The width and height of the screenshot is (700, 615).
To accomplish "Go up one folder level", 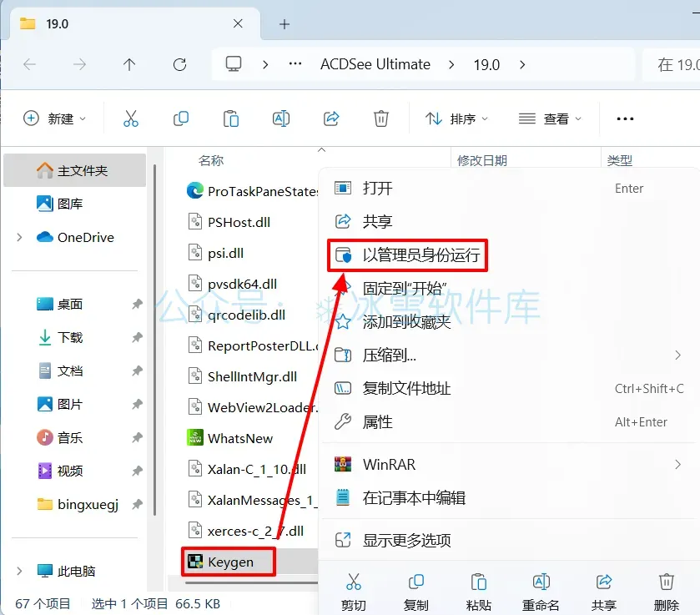I will pos(129,65).
